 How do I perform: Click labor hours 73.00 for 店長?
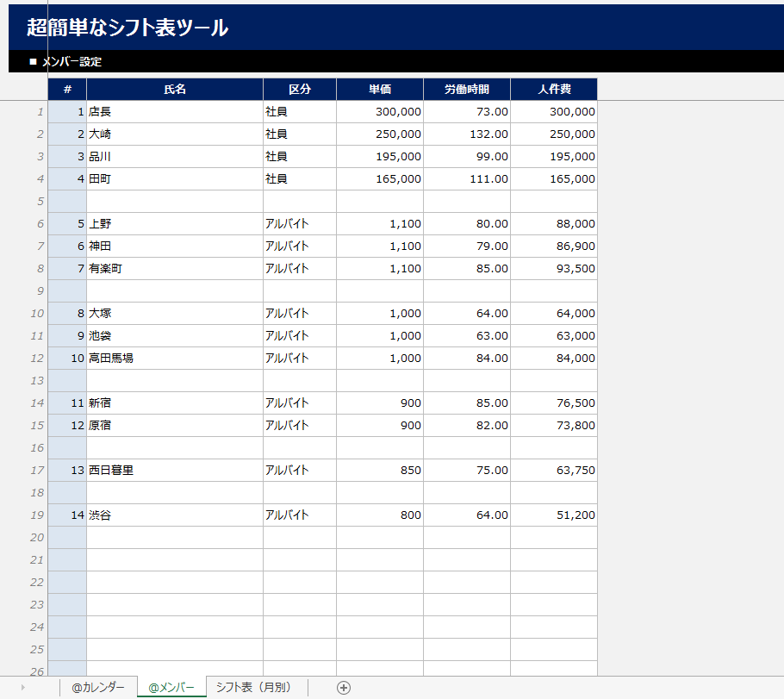467,111
